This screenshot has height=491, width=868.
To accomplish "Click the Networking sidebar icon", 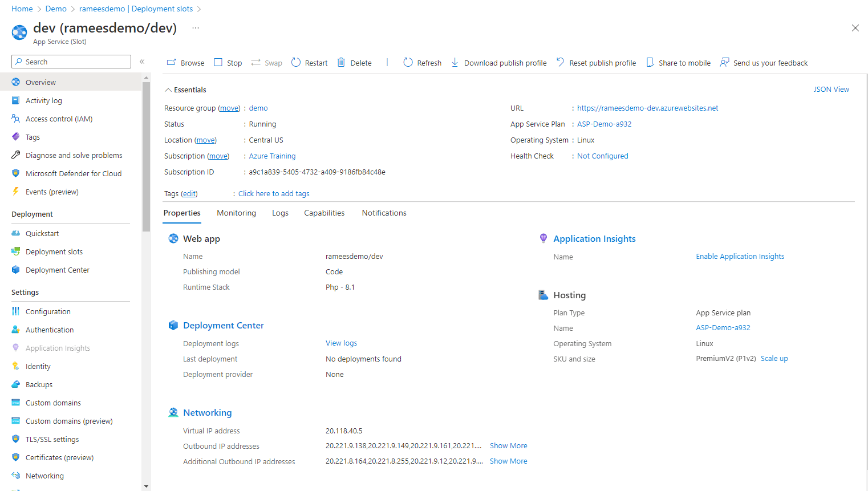I will point(16,476).
